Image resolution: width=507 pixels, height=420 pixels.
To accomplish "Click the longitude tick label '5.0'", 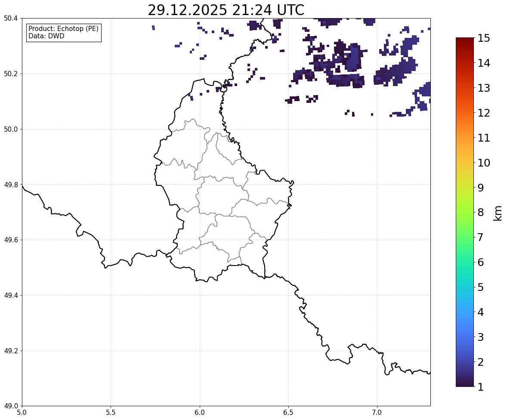I will tap(22, 413).
